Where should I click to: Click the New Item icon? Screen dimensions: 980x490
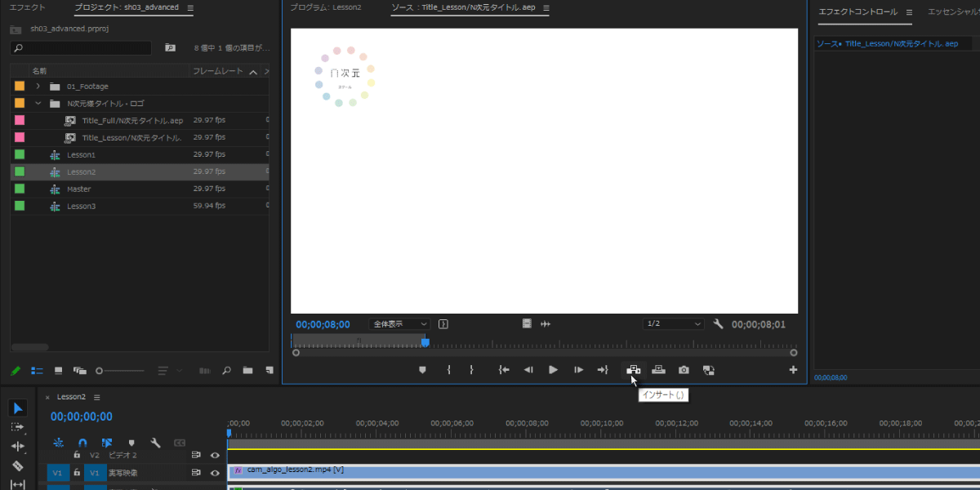point(269,370)
